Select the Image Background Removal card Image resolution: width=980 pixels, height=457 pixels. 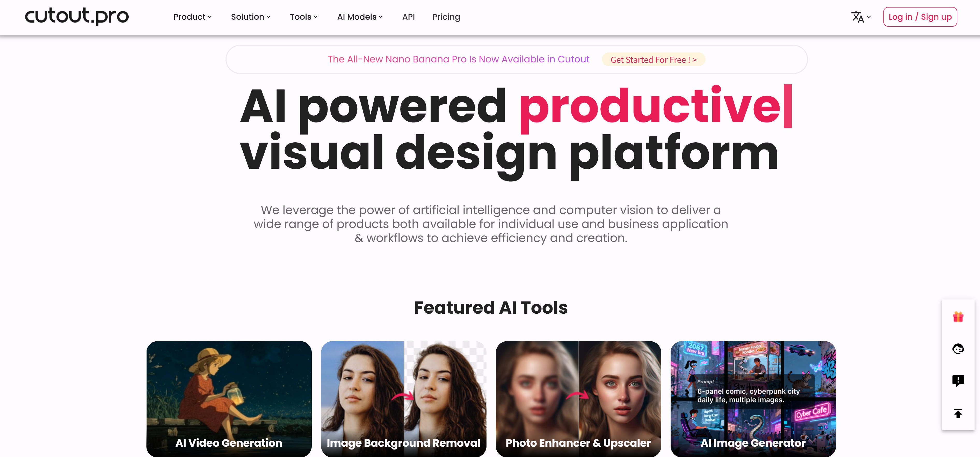pos(403,399)
